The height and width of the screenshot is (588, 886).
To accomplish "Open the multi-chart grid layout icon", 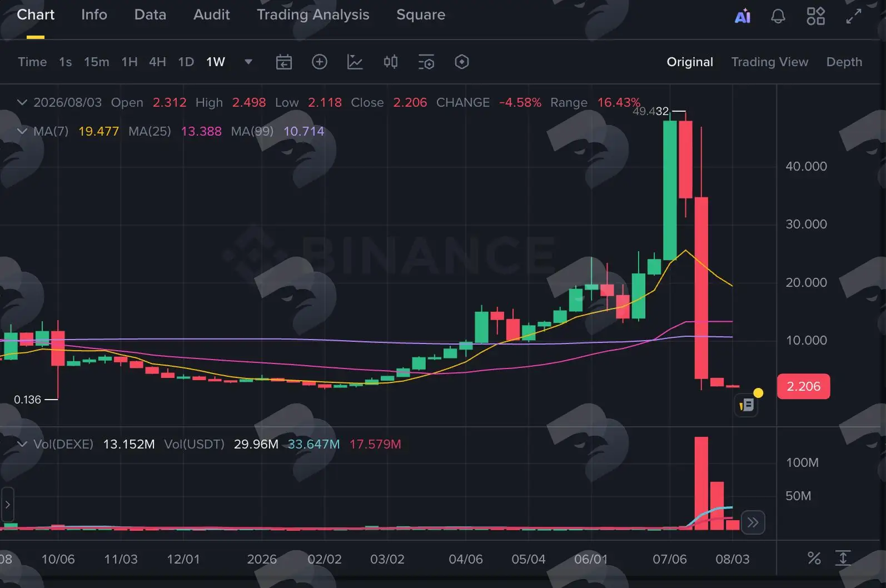I will (x=815, y=16).
